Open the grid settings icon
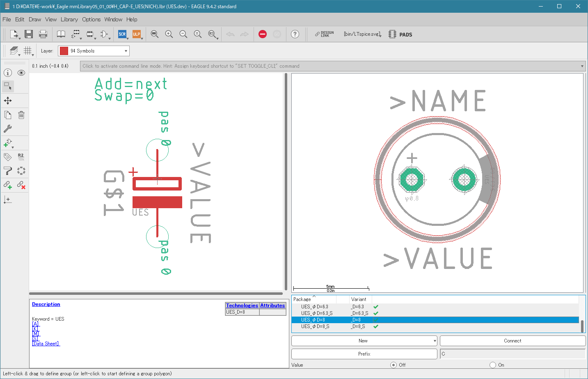 click(27, 51)
